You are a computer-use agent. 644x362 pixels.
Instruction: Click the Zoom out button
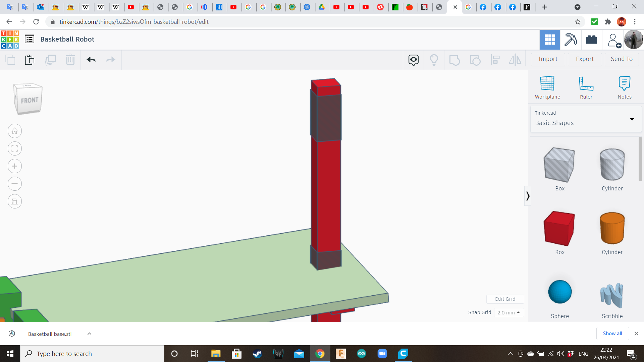coord(15,184)
